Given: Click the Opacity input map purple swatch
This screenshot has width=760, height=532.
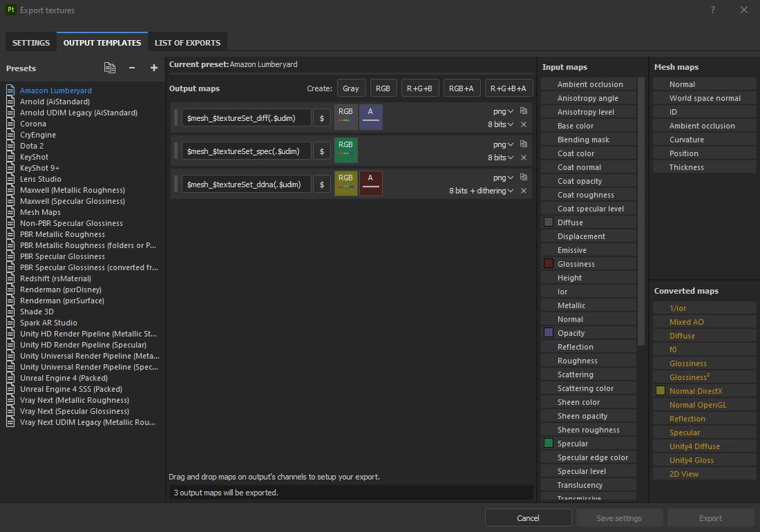Looking at the screenshot, I should coord(549,332).
